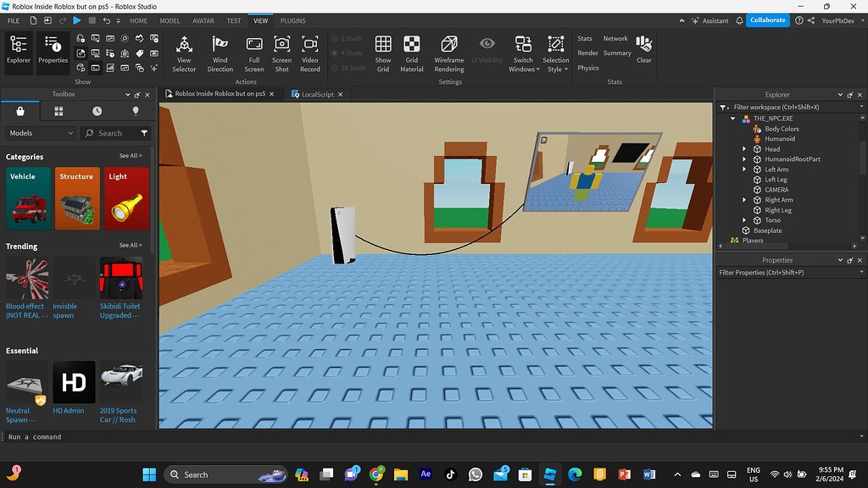Image resolution: width=868 pixels, height=488 pixels.
Task: Click the Clear stats icon
Action: [644, 47]
